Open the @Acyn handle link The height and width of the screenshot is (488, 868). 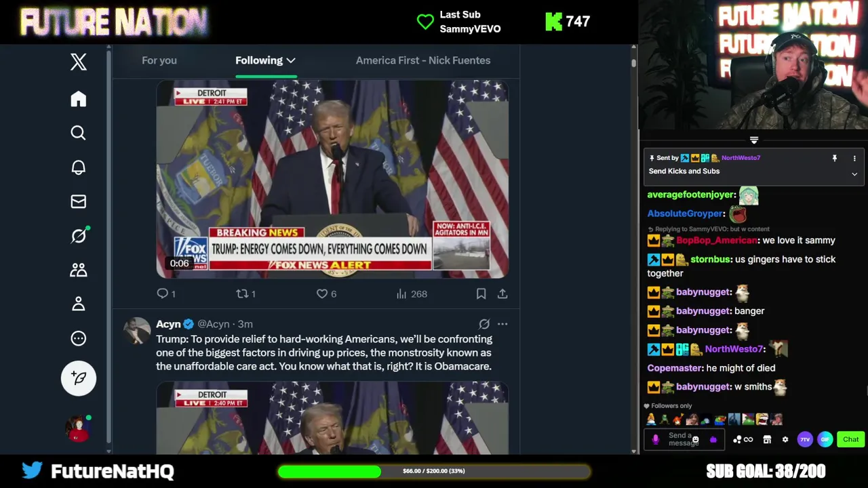click(214, 324)
